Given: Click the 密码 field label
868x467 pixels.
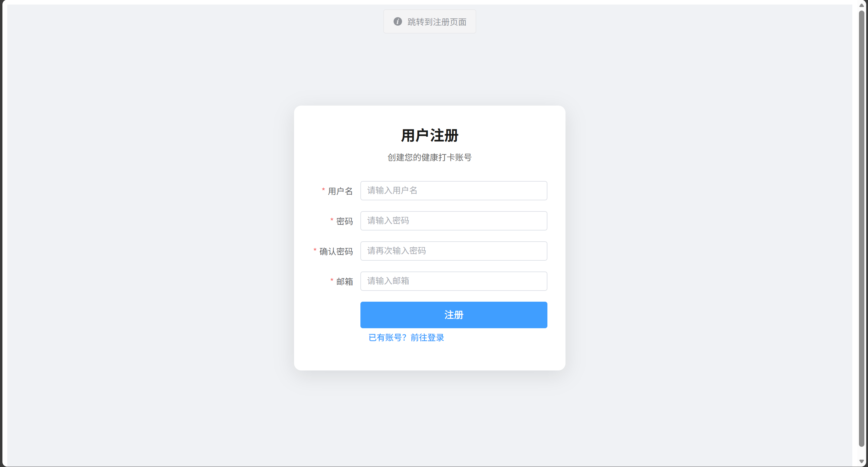Looking at the screenshot, I should (x=344, y=221).
